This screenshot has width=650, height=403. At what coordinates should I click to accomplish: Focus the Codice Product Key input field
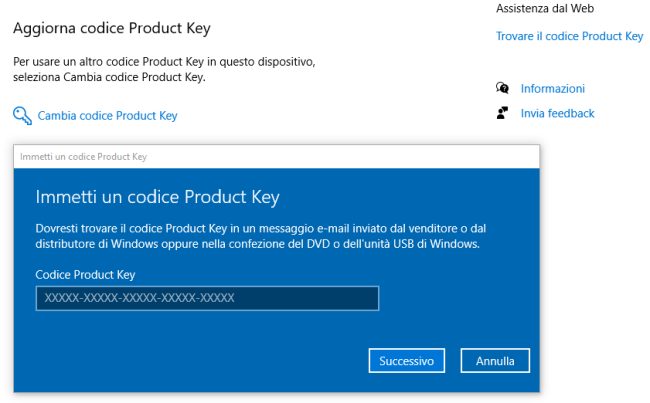(207, 298)
